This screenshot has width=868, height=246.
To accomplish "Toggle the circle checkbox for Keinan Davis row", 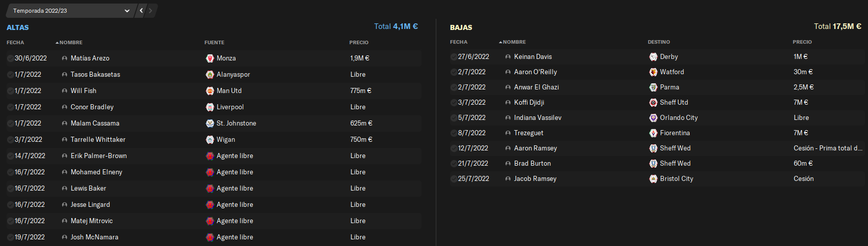I will point(454,57).
